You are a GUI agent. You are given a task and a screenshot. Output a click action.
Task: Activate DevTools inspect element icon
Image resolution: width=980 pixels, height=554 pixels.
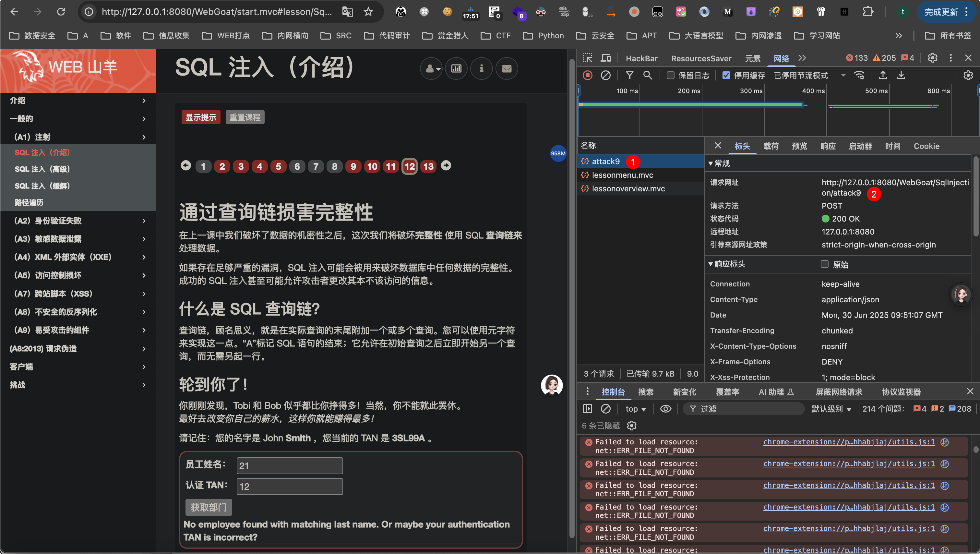[587, 58]
